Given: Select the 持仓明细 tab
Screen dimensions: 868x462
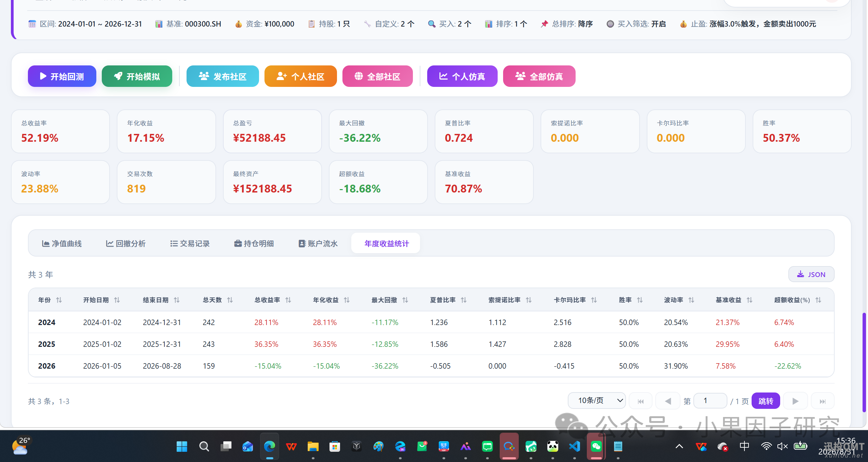Looking at the screenshot, I should (x=254, y=244).
